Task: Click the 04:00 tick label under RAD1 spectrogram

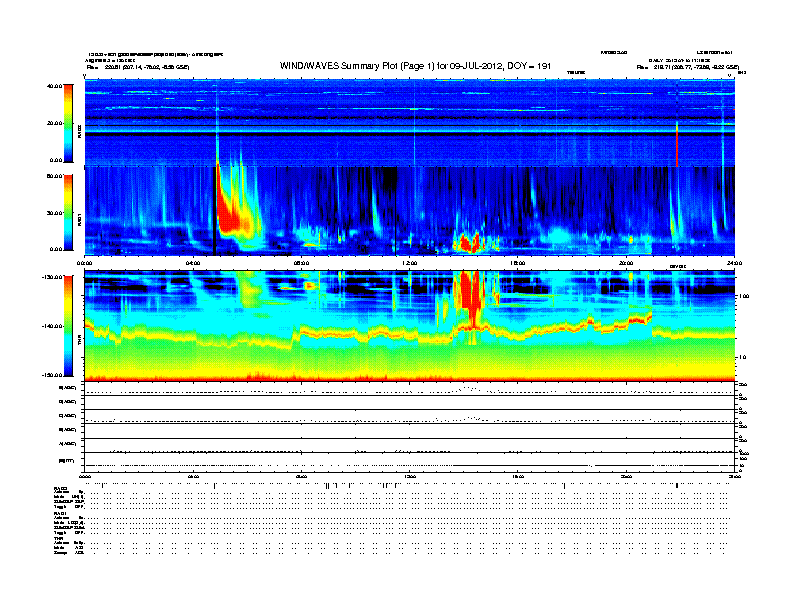Action: tap(193, 263)
